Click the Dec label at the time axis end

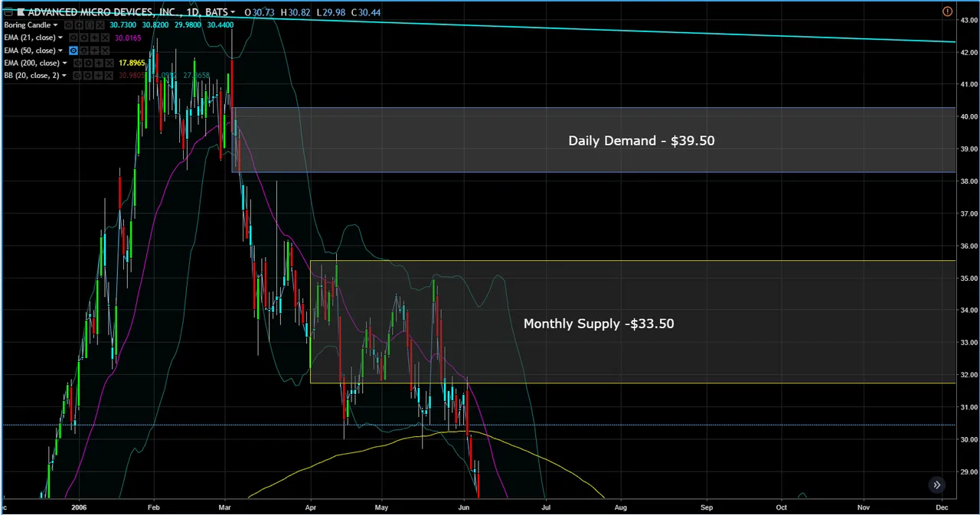click(942, 507)
